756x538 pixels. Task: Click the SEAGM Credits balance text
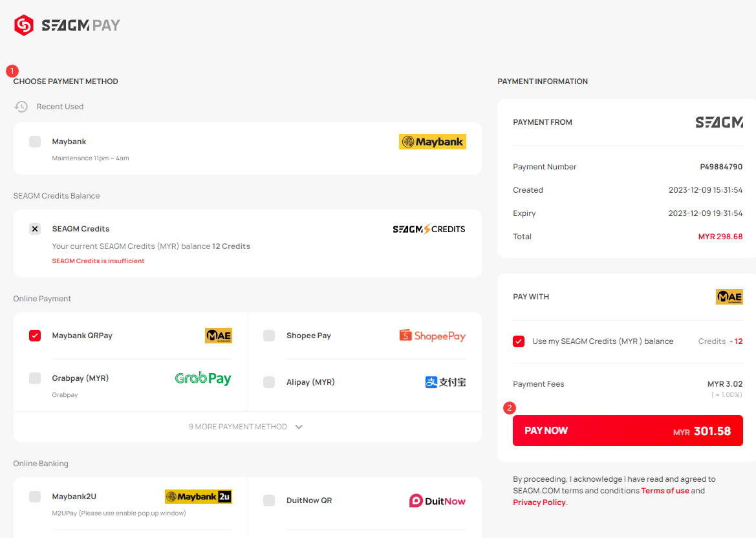pos(151,246)
